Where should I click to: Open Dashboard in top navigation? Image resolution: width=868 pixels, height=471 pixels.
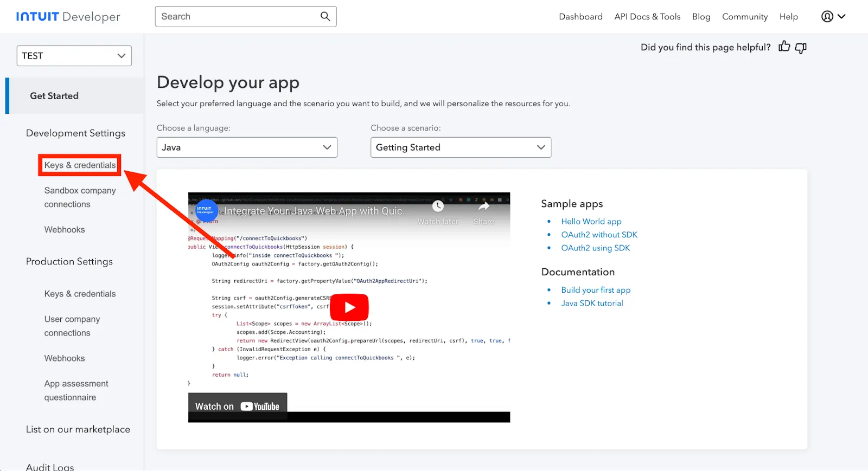(x=580, y=17)
